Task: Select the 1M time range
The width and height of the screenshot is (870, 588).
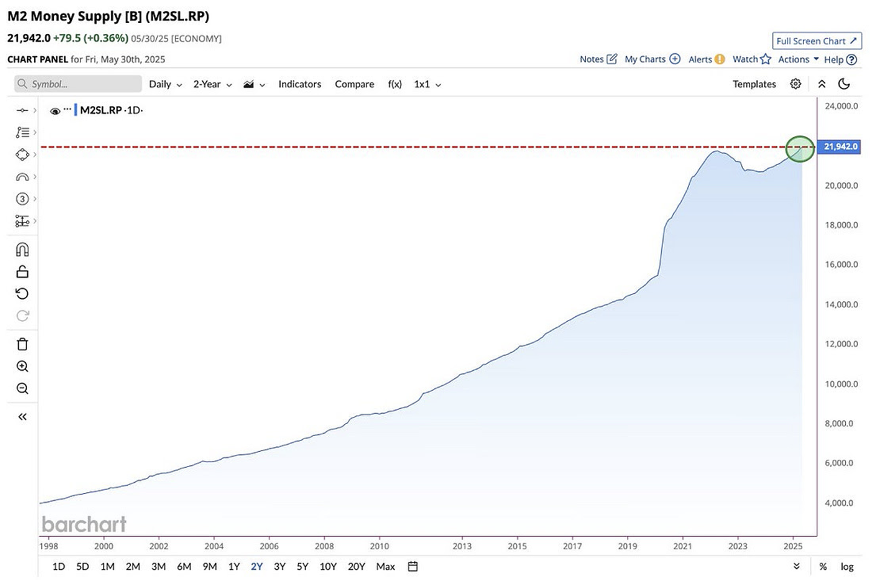Action: (x=107, y=567)
